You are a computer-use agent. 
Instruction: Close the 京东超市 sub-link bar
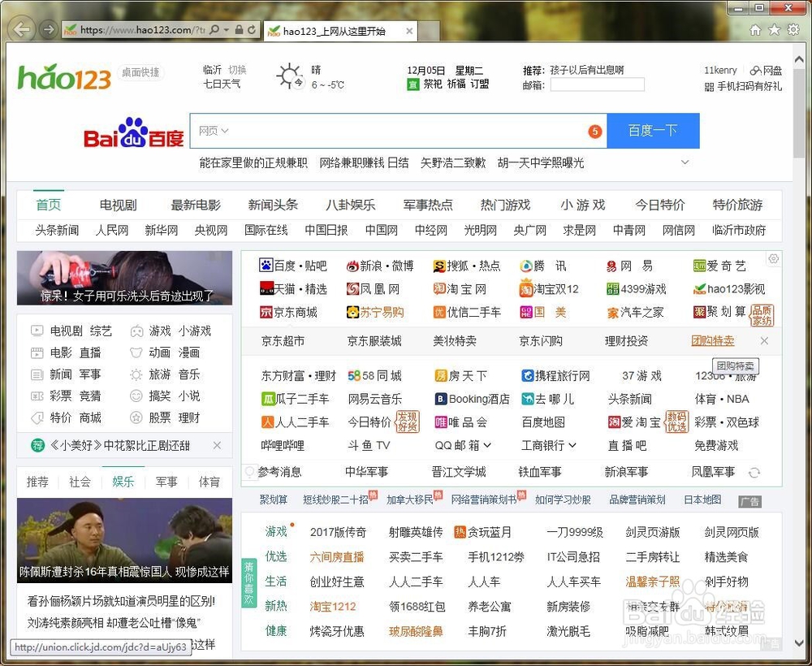(764, 341)
